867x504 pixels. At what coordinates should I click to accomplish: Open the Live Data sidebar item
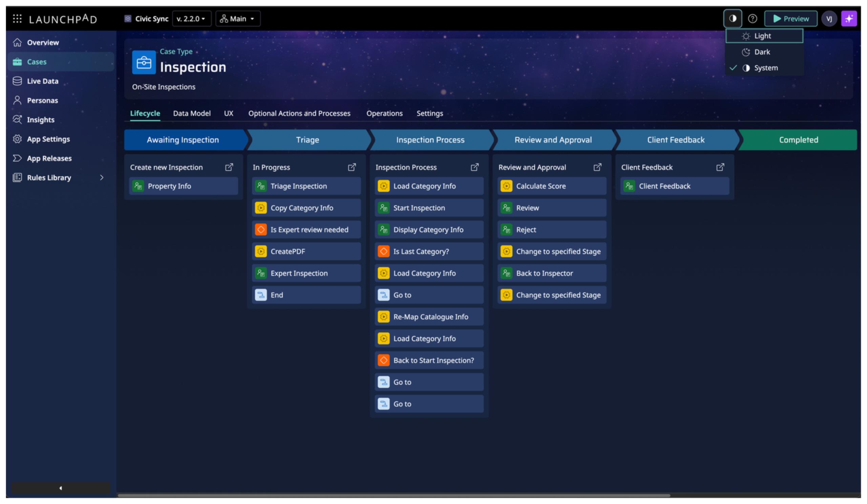[x=43, y=81]
